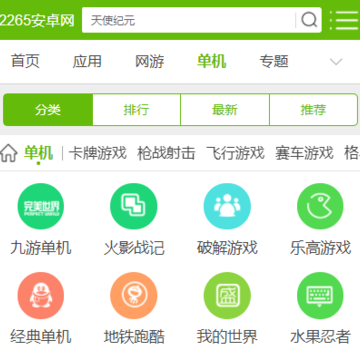Image resolution: width=360 pixels, height=360 pixels.
Task: Open the 卡牌游戏 category link
Action: tap(98, 153)
